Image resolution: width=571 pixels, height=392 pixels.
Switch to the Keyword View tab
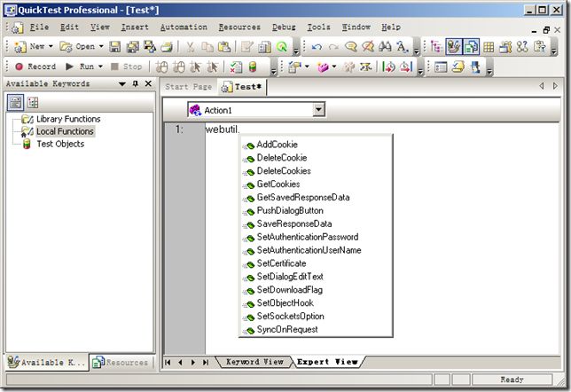pyautogui.click(x=254, y=362)
